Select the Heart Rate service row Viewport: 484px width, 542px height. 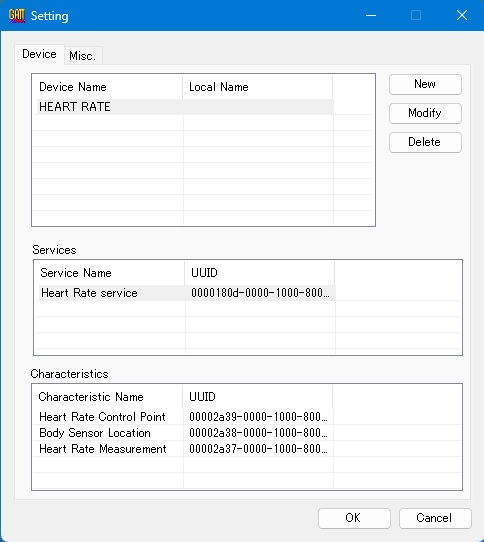coord(187,293)
